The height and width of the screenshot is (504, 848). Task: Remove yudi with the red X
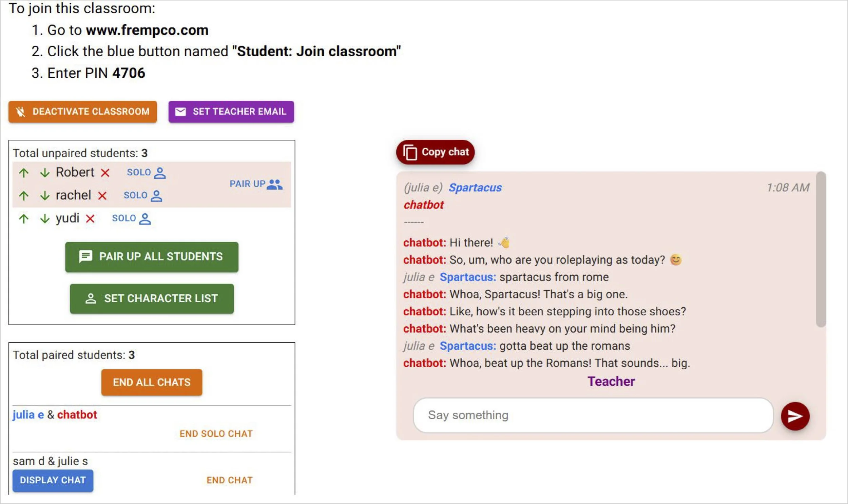pyautogui.click(x=90, y=219)
